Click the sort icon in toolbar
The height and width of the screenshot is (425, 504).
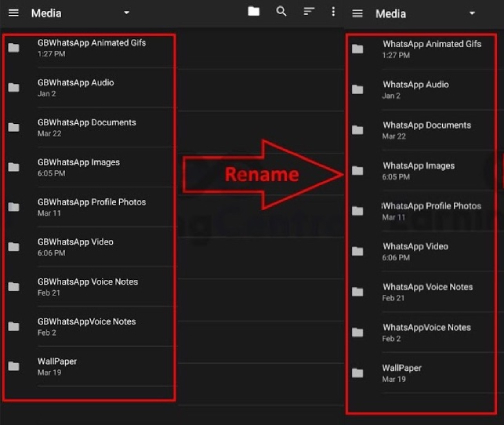(x=309, y=12)
